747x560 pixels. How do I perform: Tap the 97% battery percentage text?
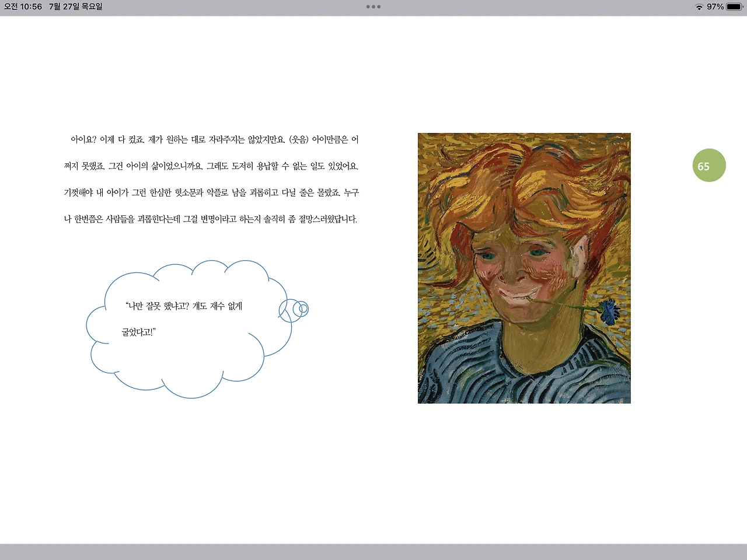[x=715, y=7]
